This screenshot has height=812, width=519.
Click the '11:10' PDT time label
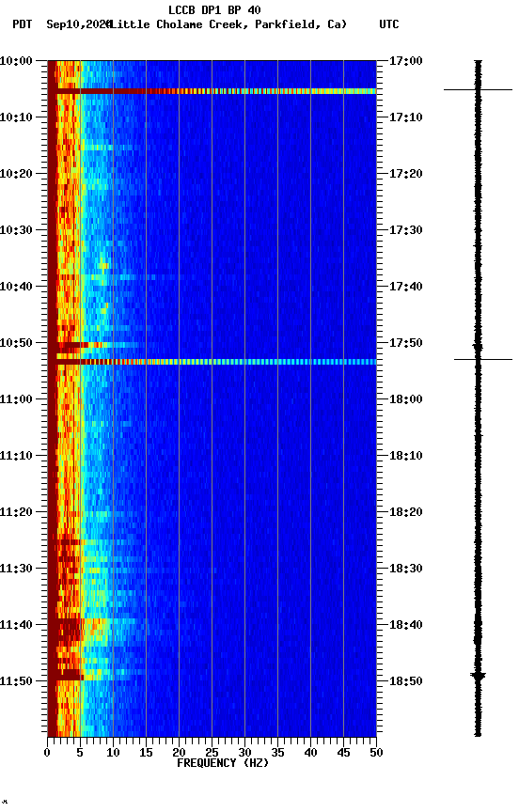pyautogui.click(x=16, y=456)
